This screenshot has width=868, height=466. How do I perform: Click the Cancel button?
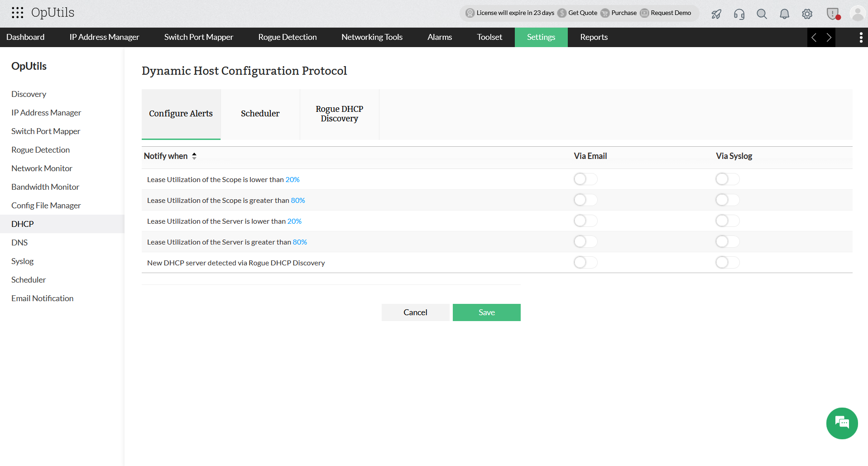coord(415,312)
